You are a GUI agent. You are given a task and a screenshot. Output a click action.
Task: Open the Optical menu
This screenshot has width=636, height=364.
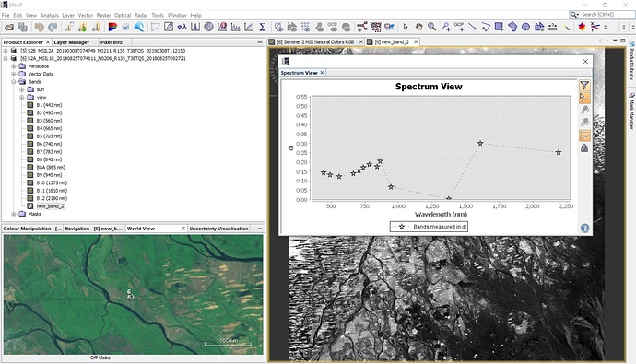(123, 15)
